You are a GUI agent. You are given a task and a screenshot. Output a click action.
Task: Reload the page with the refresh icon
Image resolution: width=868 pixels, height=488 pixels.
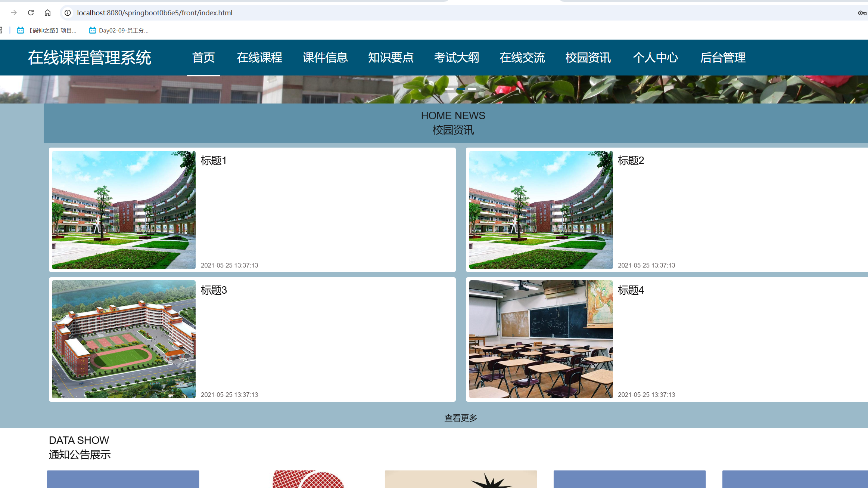(x=31, y=12)
